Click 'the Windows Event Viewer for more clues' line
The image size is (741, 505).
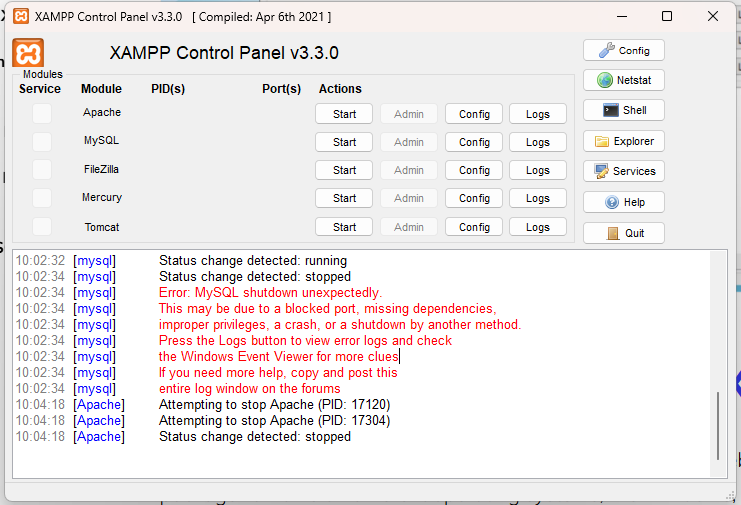(x=278, y=356)
